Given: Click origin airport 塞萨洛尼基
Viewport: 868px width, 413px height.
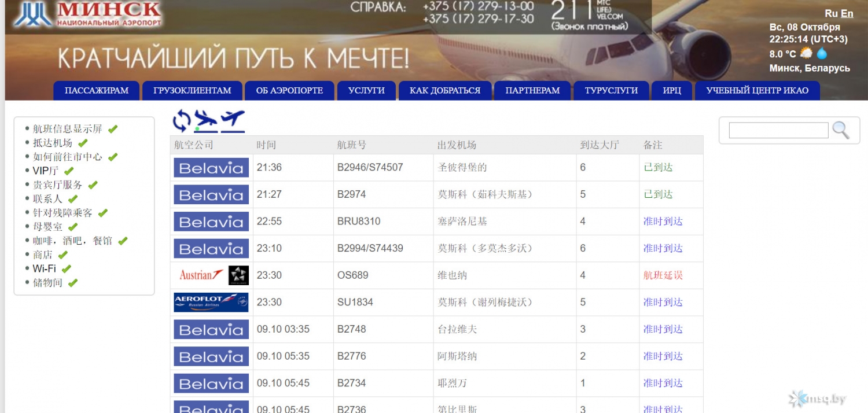Looking at the screenshot, I should [462, 222].
